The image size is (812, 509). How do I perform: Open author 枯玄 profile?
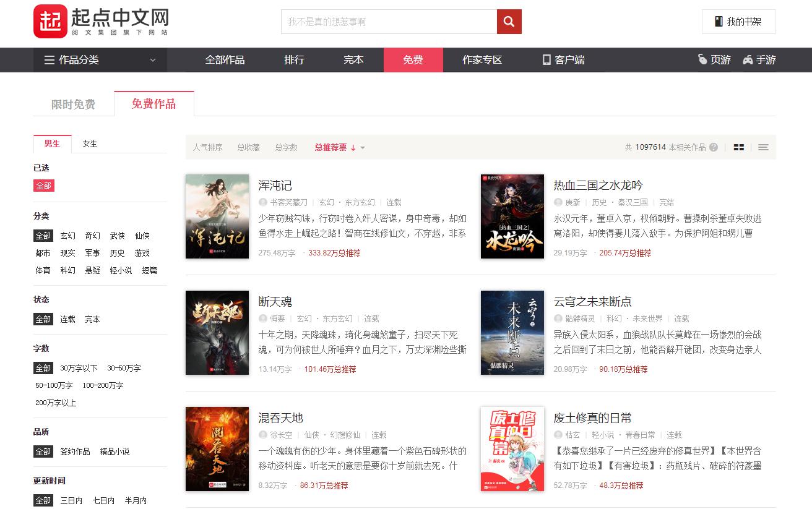tap(573, 435)
